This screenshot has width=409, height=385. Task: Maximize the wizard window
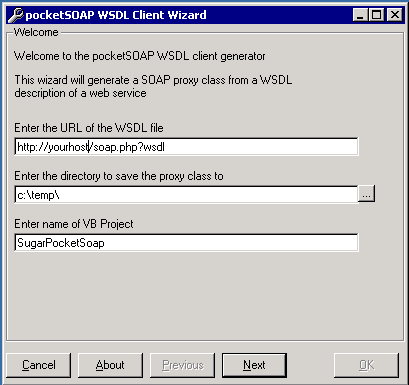tap(377, 15)
